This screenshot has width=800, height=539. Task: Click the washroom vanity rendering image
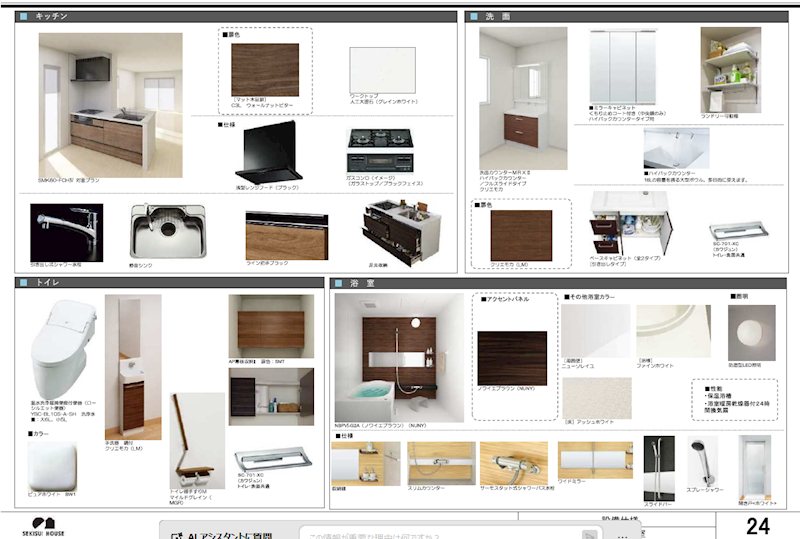pyautogui.click(x=523, y=99)
